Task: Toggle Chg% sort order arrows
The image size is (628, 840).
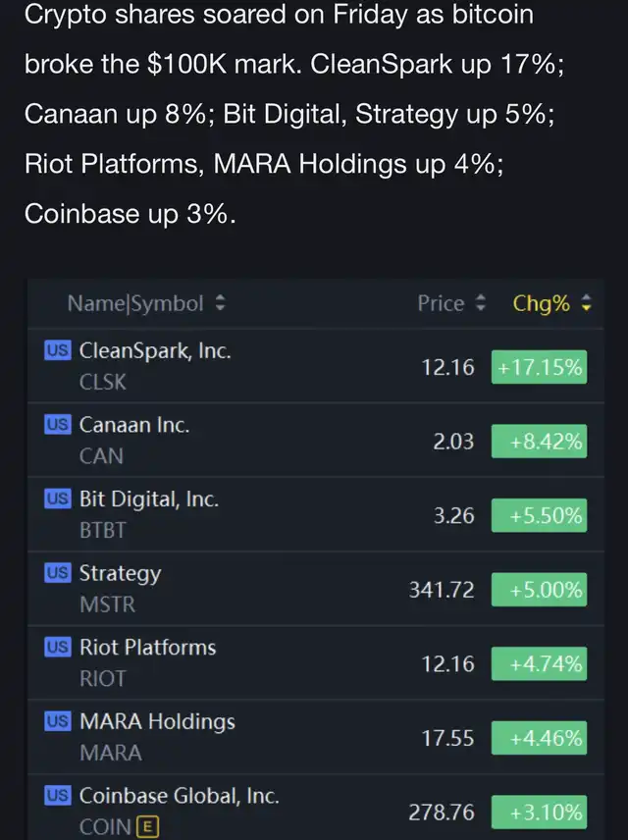Action: (587, 303)
